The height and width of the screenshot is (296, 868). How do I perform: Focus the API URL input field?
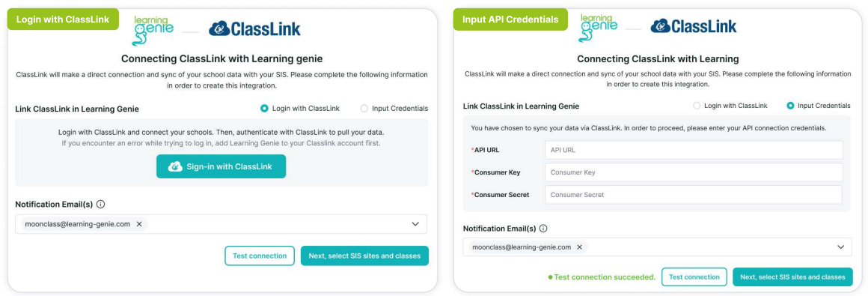(x=694, y=150)
